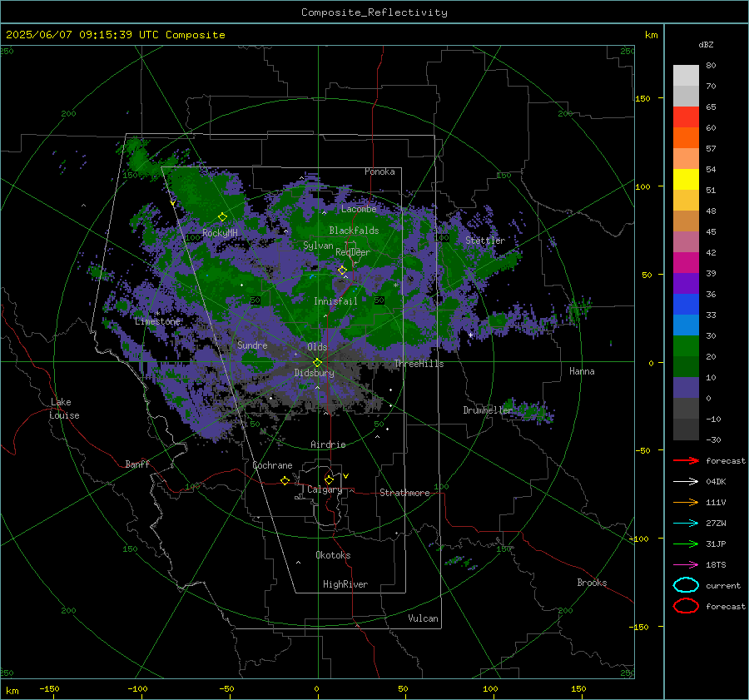Pick the 10 dBZ slate purple swatch
Screen dimensions: 749x700
tap(686, 387)
